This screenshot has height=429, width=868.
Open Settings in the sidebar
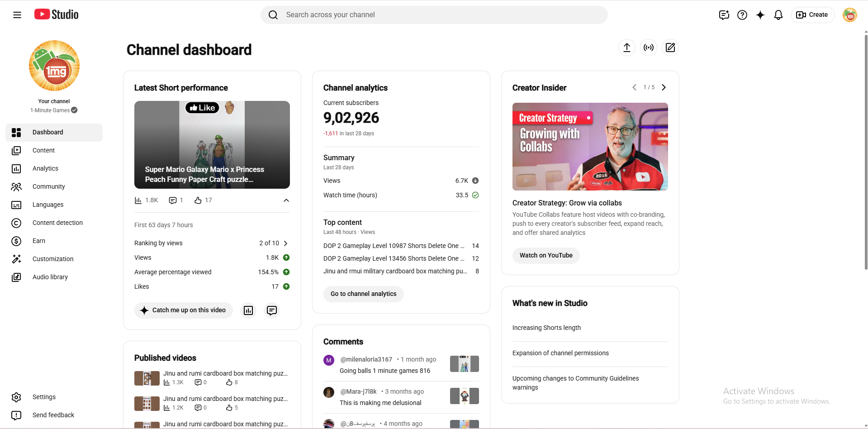54,397
